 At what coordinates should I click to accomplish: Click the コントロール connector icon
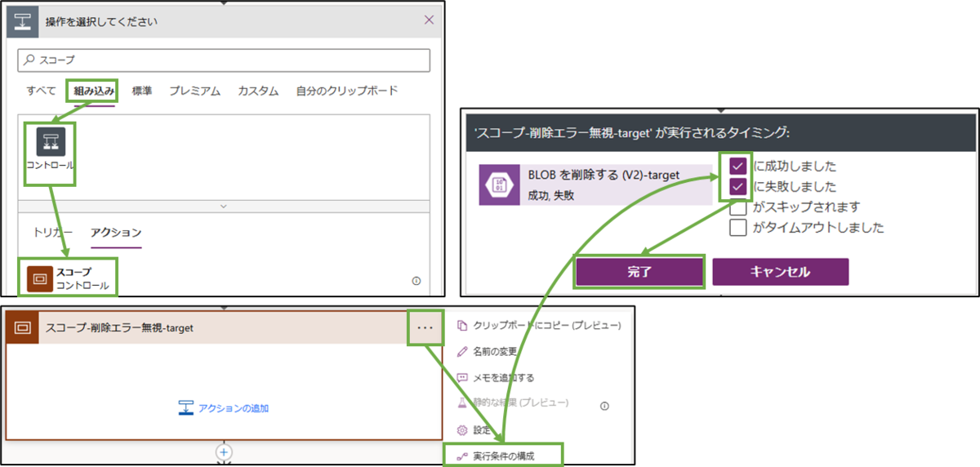(x=50, y=142)
